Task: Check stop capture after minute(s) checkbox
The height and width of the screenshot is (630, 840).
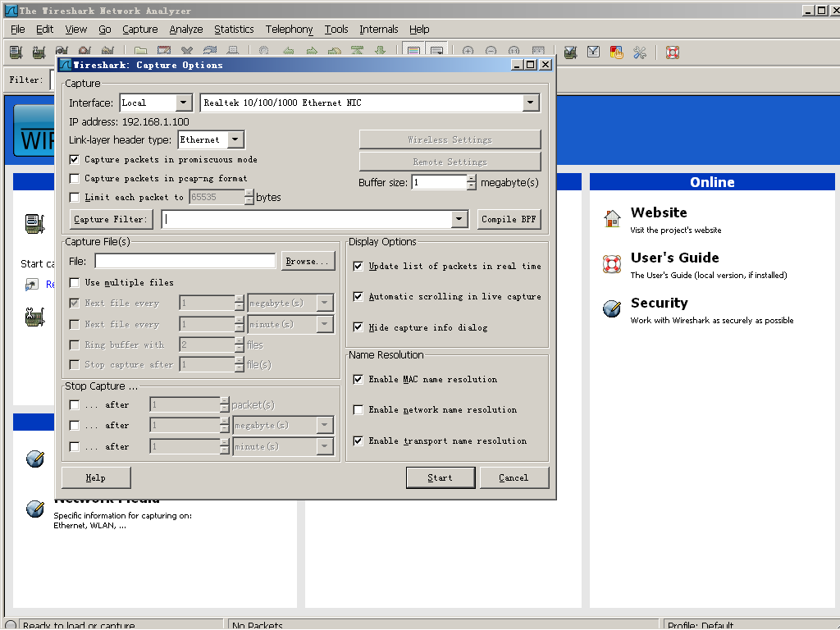Action: tap(75, 447)
